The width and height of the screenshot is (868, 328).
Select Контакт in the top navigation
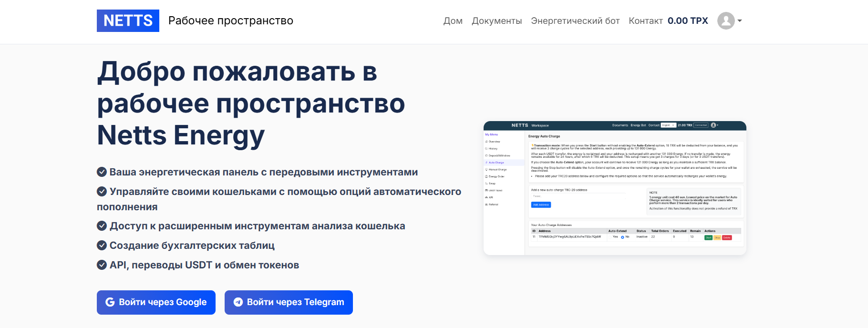pos(645,21)
